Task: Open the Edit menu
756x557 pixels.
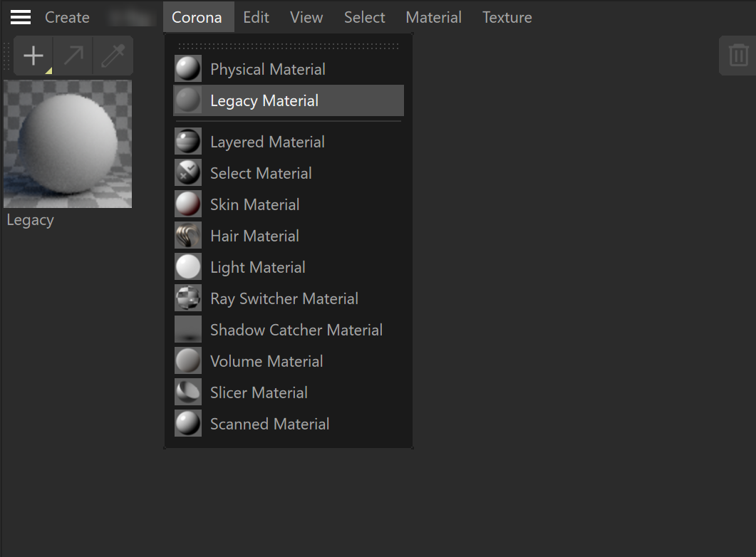Action: [256, 17]
